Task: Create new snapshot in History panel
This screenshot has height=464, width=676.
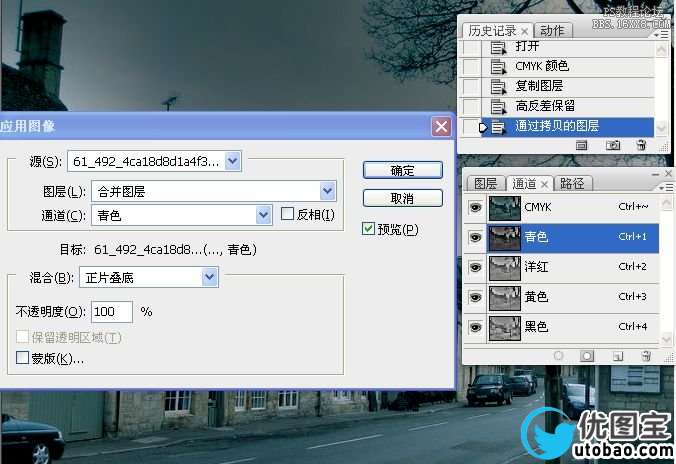Action: point(613,145)
